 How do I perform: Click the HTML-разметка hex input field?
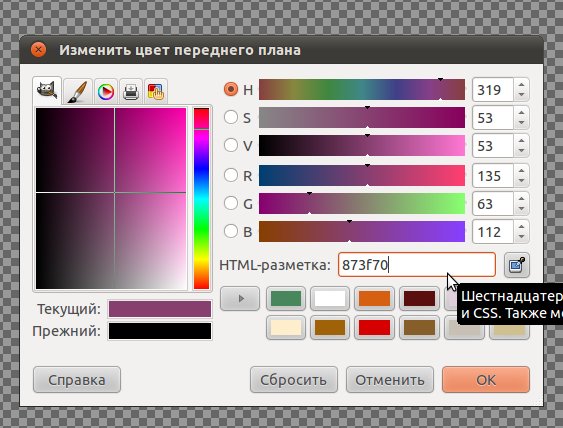tap(417, 265)
